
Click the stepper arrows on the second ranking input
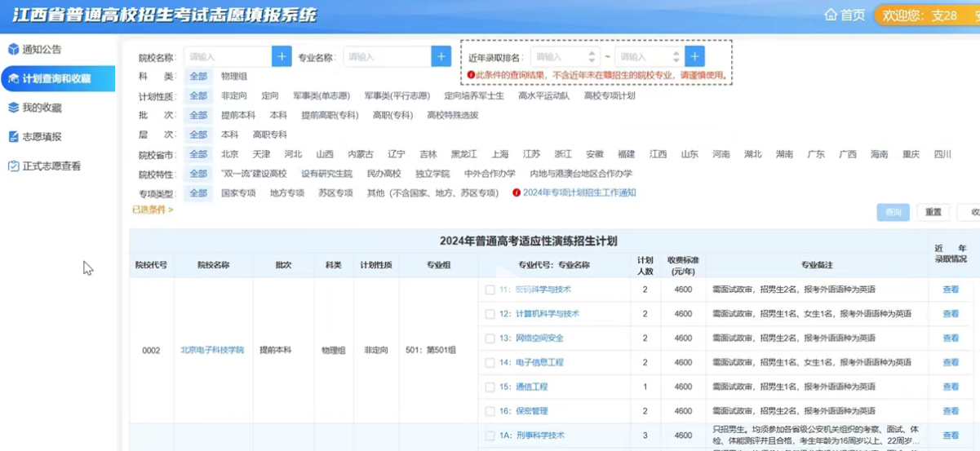tap(676, 57)
